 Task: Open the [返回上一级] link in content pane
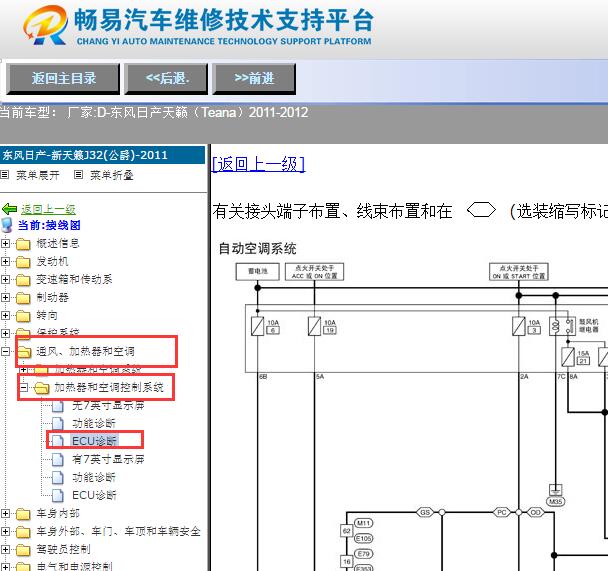(259, 164)
